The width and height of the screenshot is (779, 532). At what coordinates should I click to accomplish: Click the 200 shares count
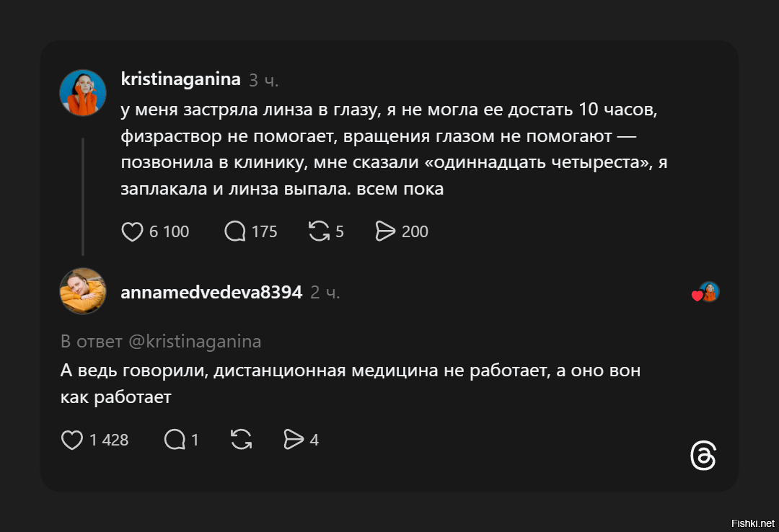click(x=415, y=231)
